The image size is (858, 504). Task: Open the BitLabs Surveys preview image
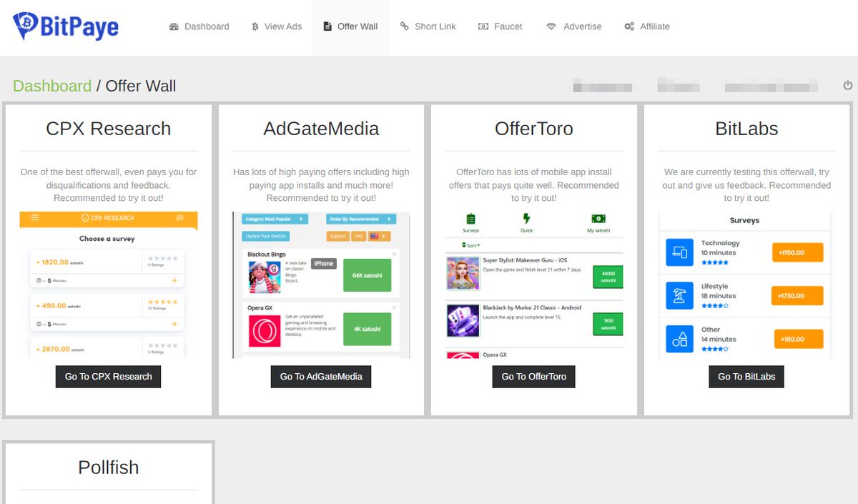point(746,285)
